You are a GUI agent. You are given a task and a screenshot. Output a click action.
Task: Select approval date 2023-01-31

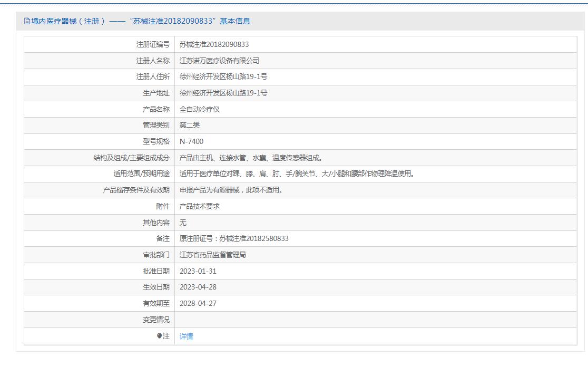[x=198, y=271]
